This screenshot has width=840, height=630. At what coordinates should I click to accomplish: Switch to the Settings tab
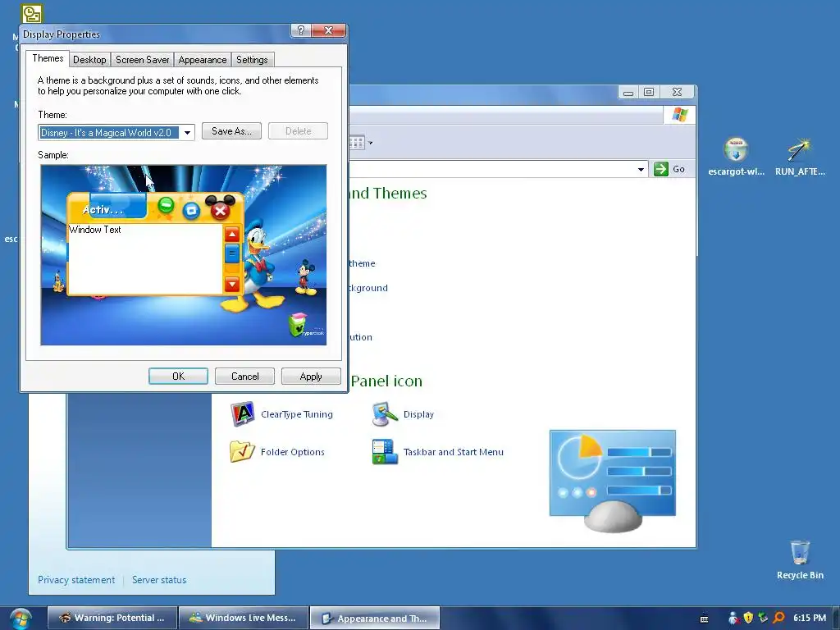pos(252,59)
